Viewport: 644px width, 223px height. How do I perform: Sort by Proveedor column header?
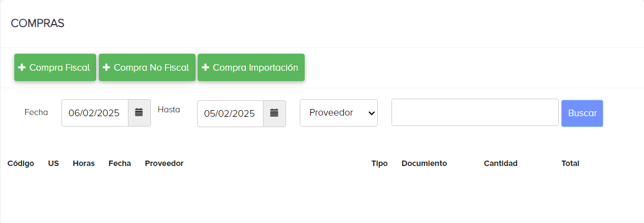tap(164, 164)
